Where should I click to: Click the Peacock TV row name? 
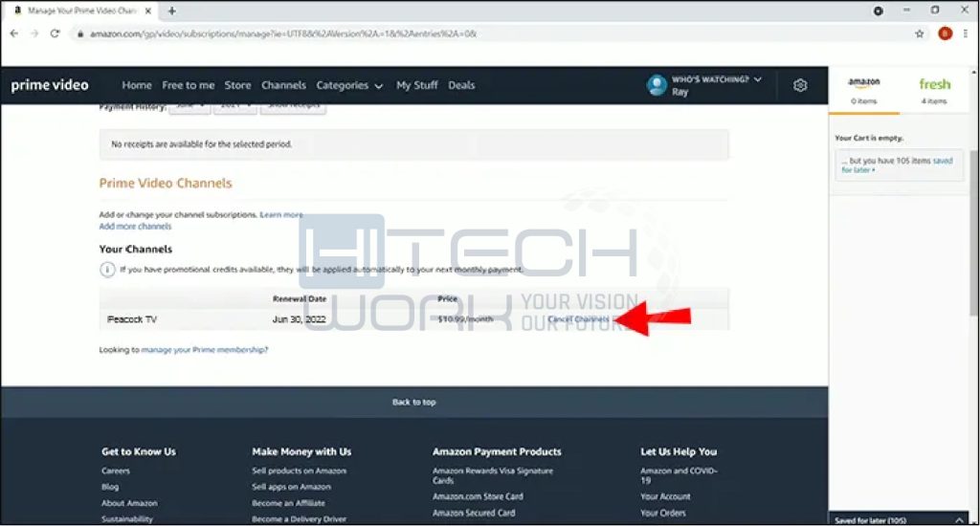pyautogui.click(x=132, y=319)
